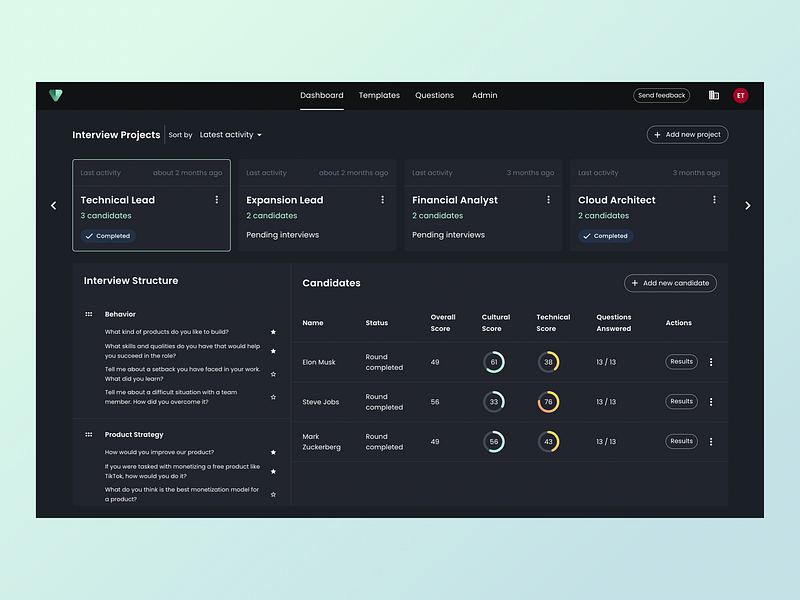View Results for Steve Jobs
Viewport: 800px width, 600px height.
tap(681, 401)
